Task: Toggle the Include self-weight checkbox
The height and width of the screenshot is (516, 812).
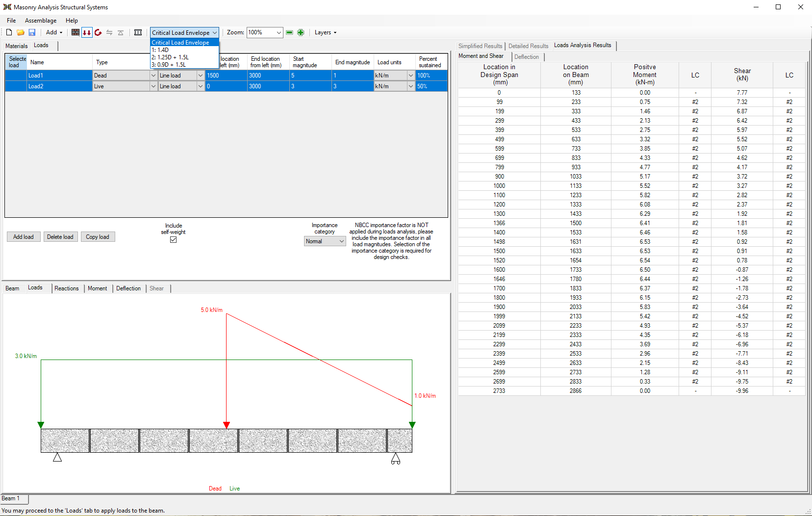Action: [173, 240]
